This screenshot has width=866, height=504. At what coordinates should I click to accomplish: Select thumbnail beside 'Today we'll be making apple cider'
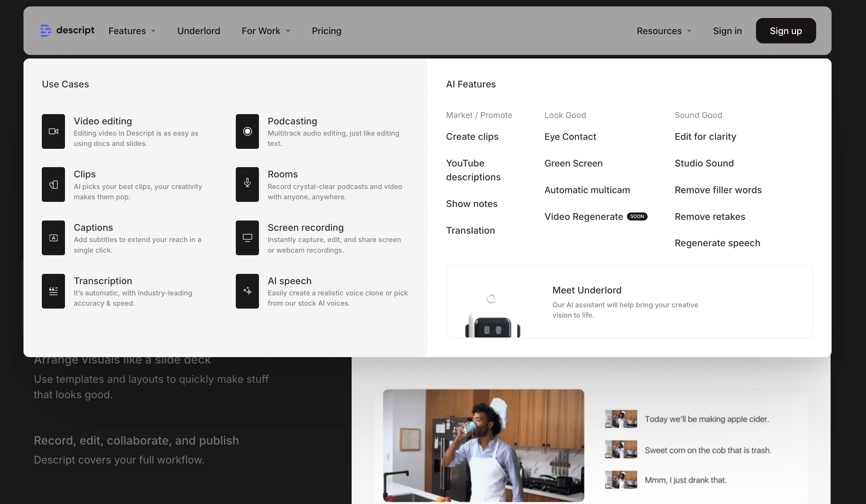621,419
